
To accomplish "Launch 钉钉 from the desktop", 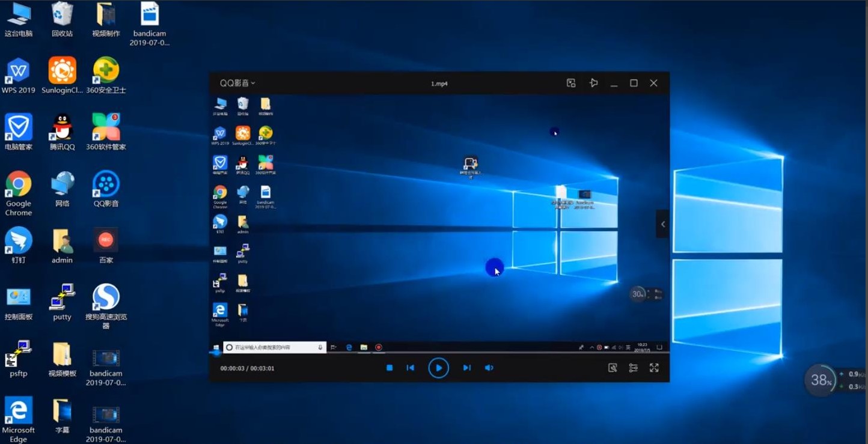I will (19, 246).
